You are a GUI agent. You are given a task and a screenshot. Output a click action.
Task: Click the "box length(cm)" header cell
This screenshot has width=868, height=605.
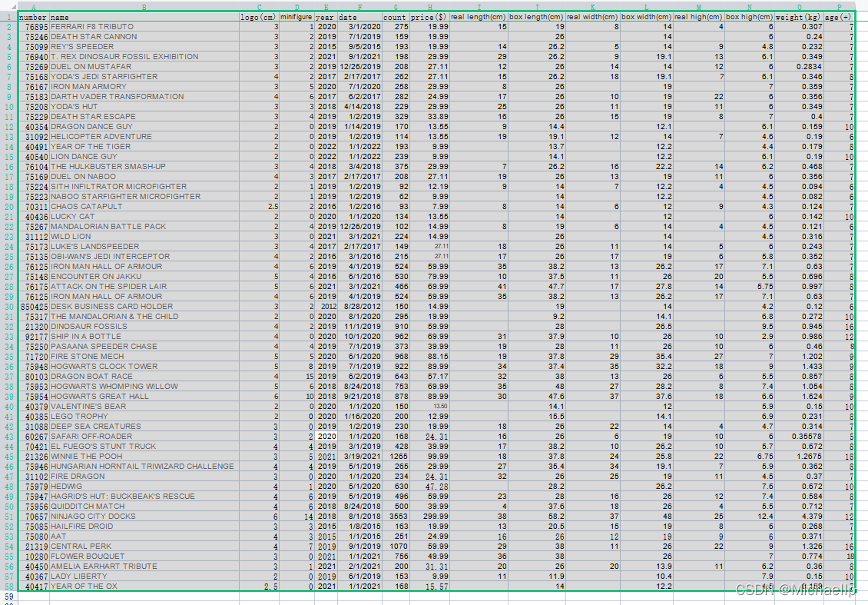536,17
